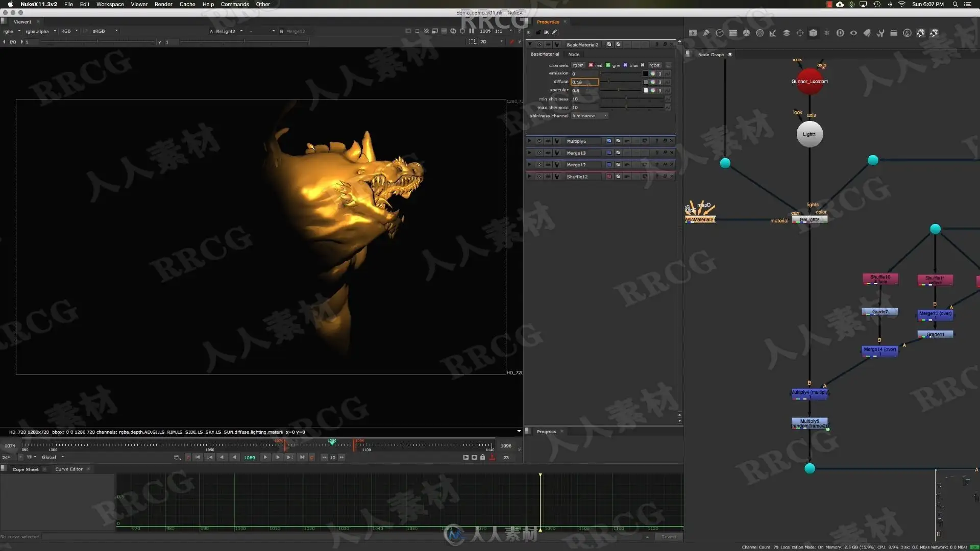Open the Deep nodes D icon
Image resolution: width=980 pixels, height=551 pixels.
(840, 33)
